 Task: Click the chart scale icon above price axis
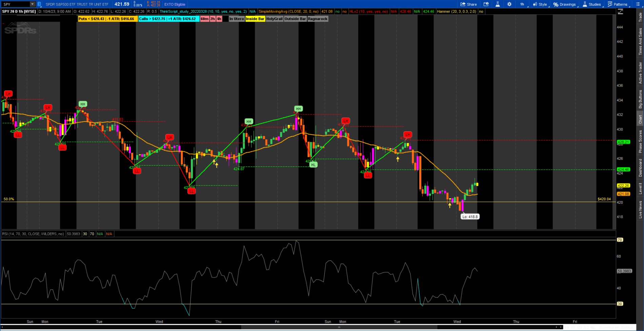pyautogui.click(x=620, y=12)
